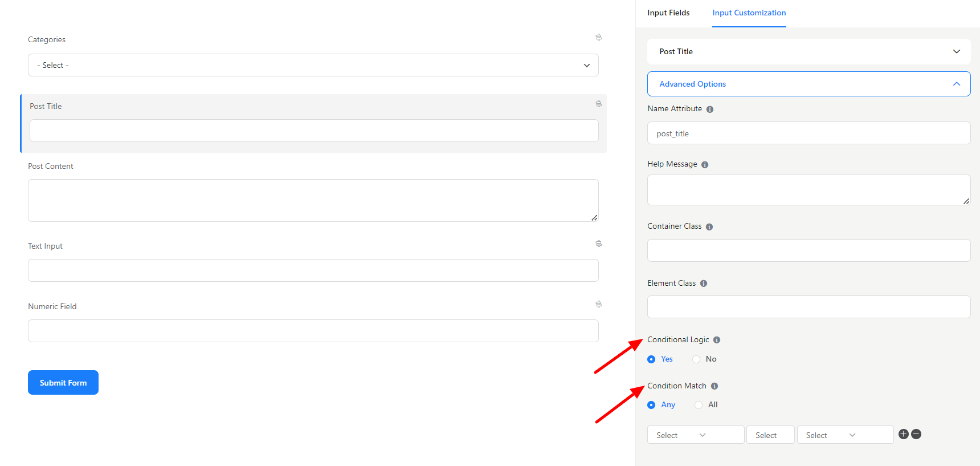This screenshot has width=980, height=466.
Task: Open the Input Customization tab
Action: click(x=749, y=13)
